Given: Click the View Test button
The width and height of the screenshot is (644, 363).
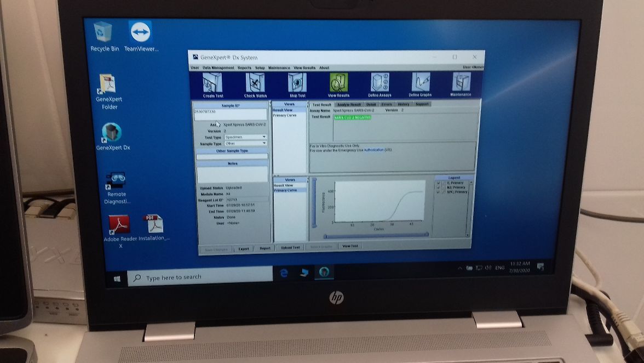Looking at the screenshot, I should (350, 246).
